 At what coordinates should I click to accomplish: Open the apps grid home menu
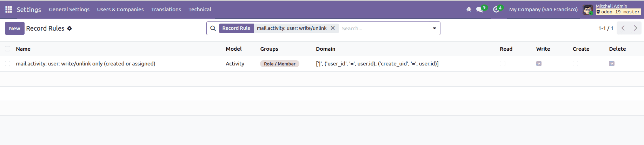(x=9, y=10)
